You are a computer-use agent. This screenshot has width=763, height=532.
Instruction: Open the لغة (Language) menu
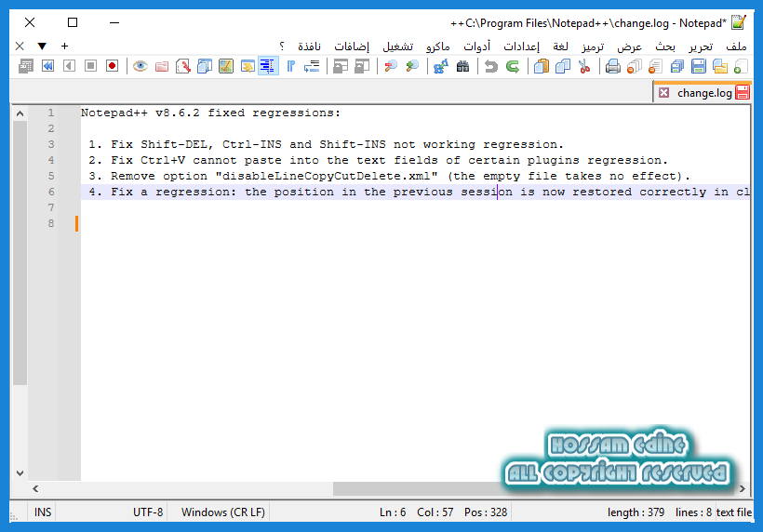click(560, 47)
